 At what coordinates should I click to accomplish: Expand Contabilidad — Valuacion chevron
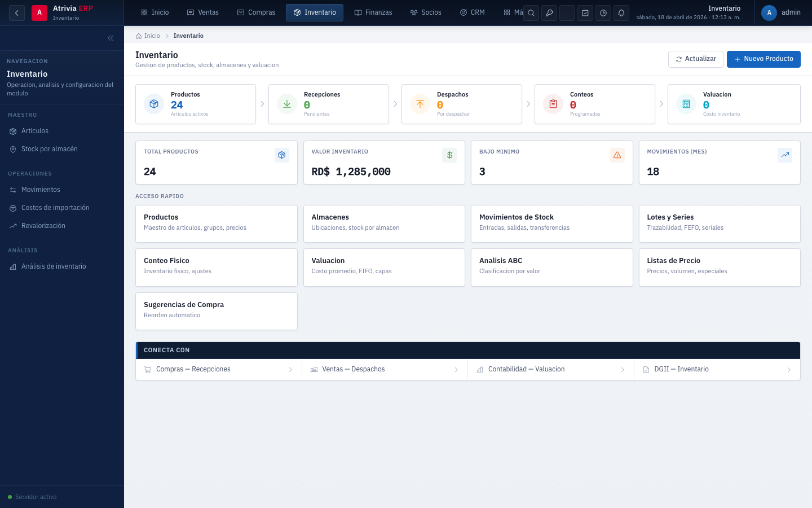(623, 370)
